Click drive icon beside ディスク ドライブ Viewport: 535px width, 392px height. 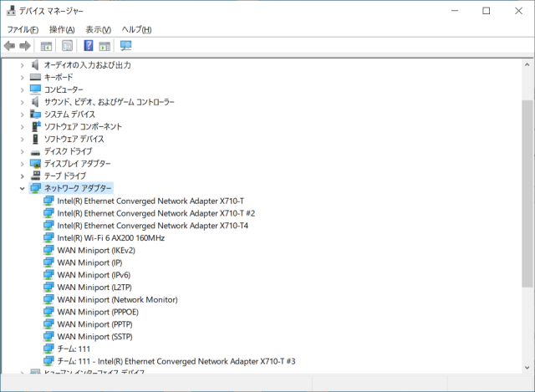click(35, 152)
